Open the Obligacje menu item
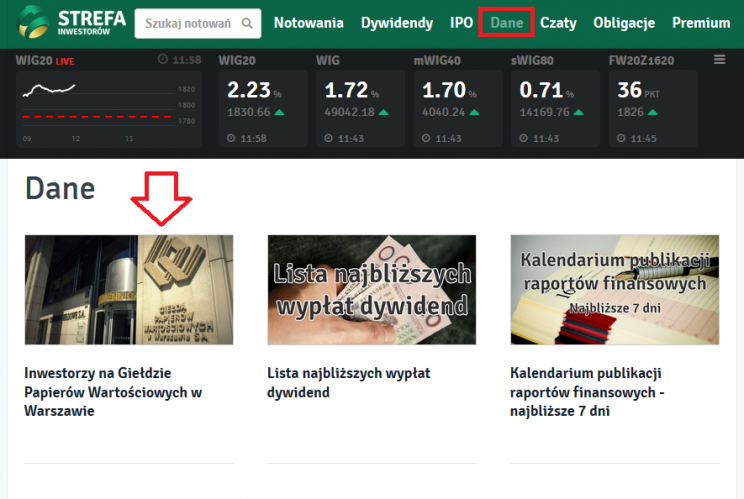This screenshot has height=499, width=744. [x=624, y=23]
